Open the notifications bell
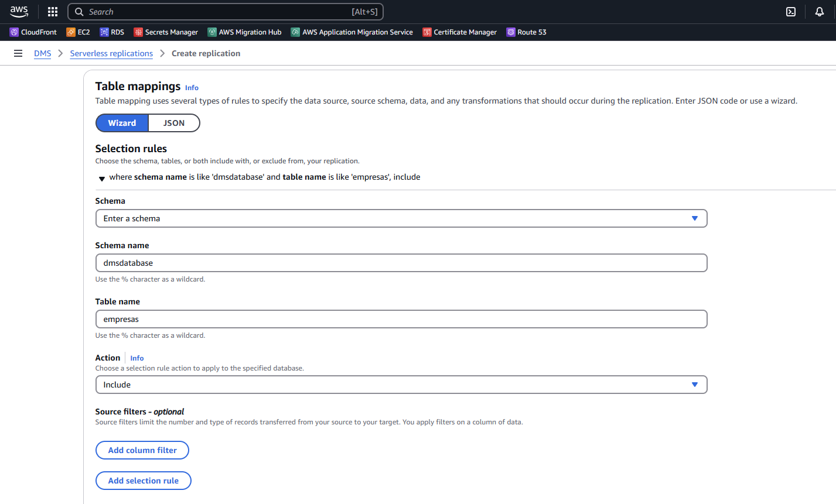This screenshot has width=836, height=504. coord(820,12)
